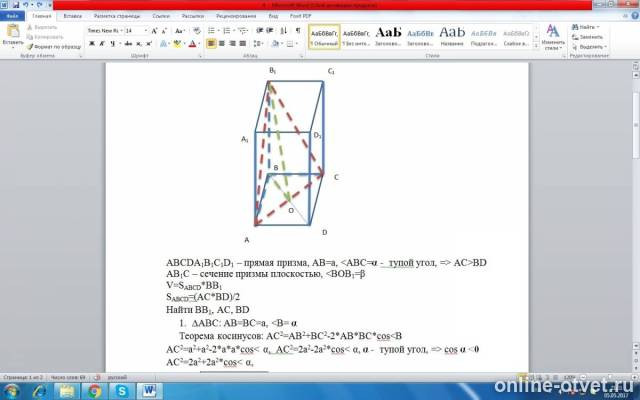The height and width of the screenshot is (400, 640).
Task: Open the Файл (File) menu tab
Action: pos(12,16)
